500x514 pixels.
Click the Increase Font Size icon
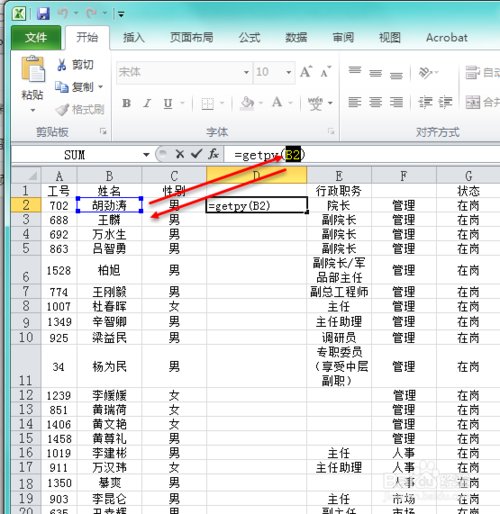point(306,72)
